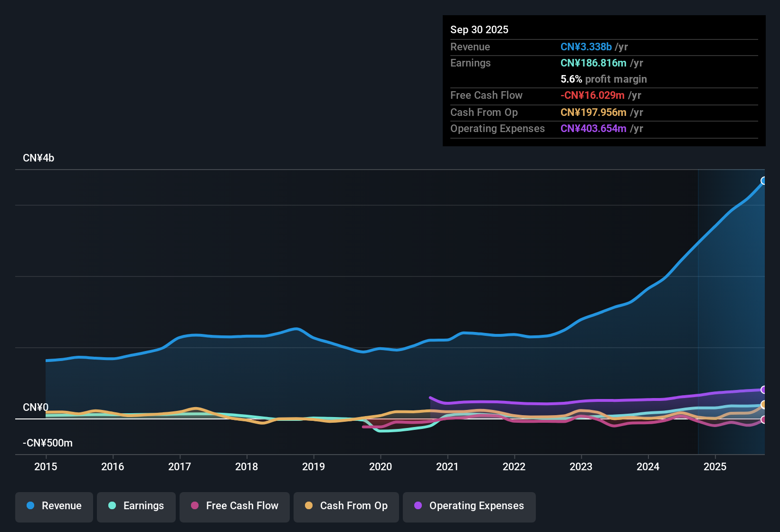Select the Sep 30 2025 tooltip header
The width and height of the screenshot is (780, 532).
click(x=479, y=29)
